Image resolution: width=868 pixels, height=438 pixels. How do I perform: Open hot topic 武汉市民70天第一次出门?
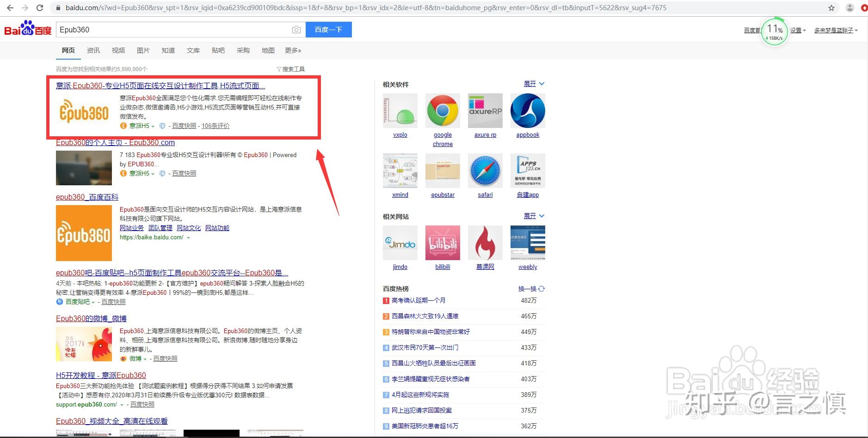pos(425,347)
